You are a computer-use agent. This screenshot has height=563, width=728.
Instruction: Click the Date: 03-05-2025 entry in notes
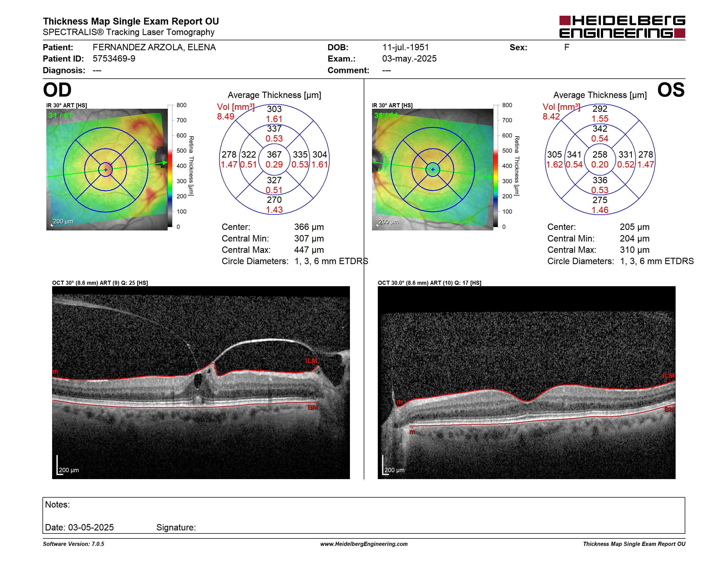(79, 527)
